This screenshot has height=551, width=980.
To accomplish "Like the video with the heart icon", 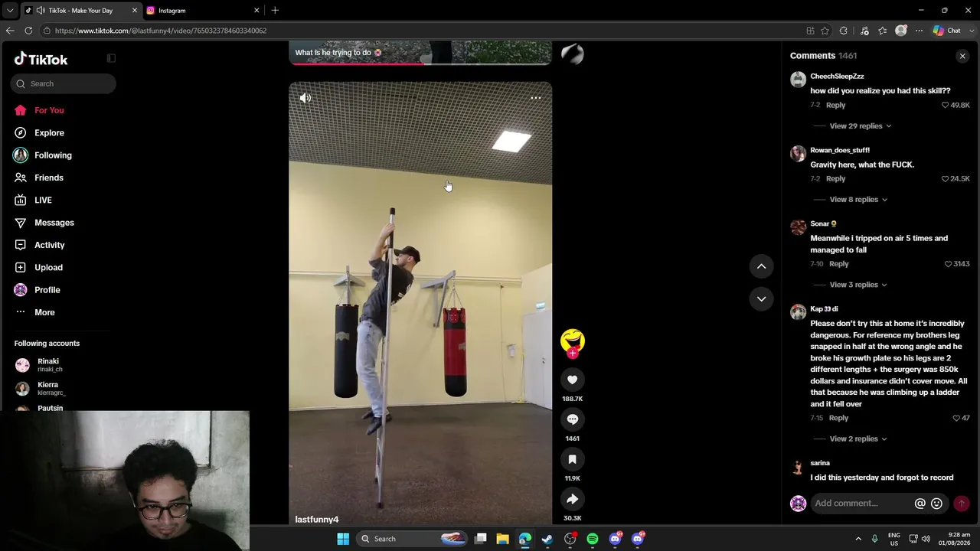I will [x=572, y=380].
